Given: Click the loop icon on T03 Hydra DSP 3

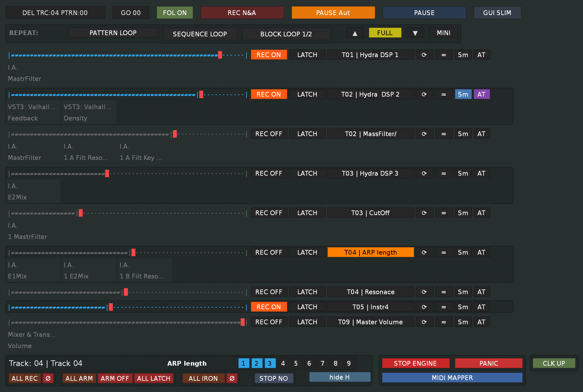Looking at the screenshot, I should tap(424, 173).
